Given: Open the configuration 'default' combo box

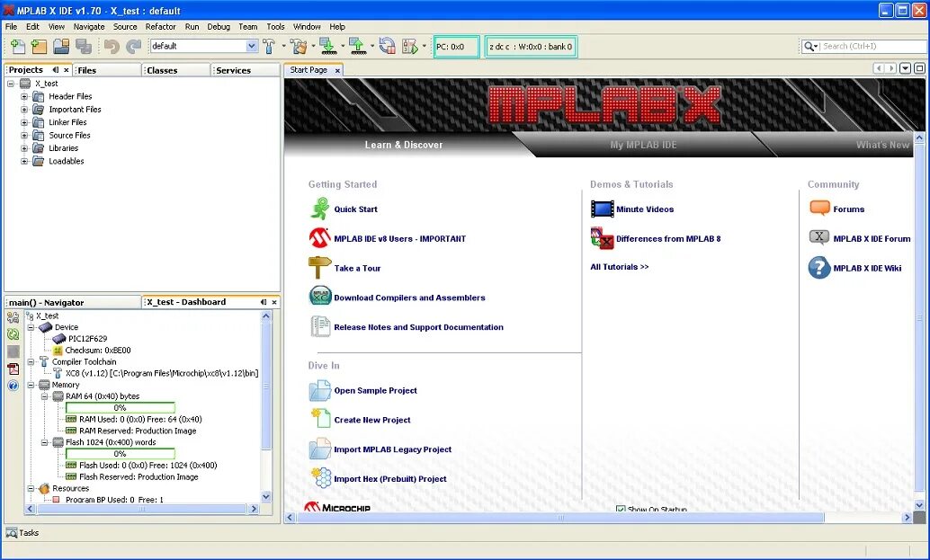Looking at the screenshot, I should pos(203,46).
